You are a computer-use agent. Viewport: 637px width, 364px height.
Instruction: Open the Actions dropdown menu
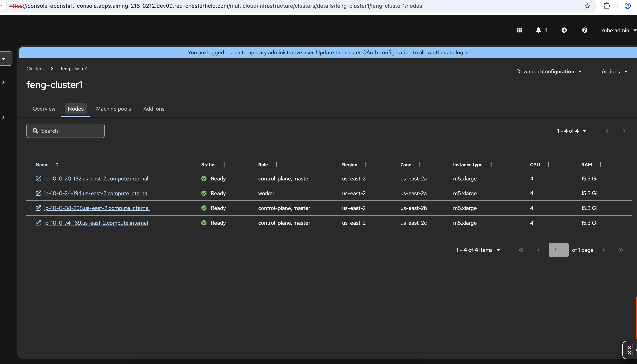tap(614, 71)
